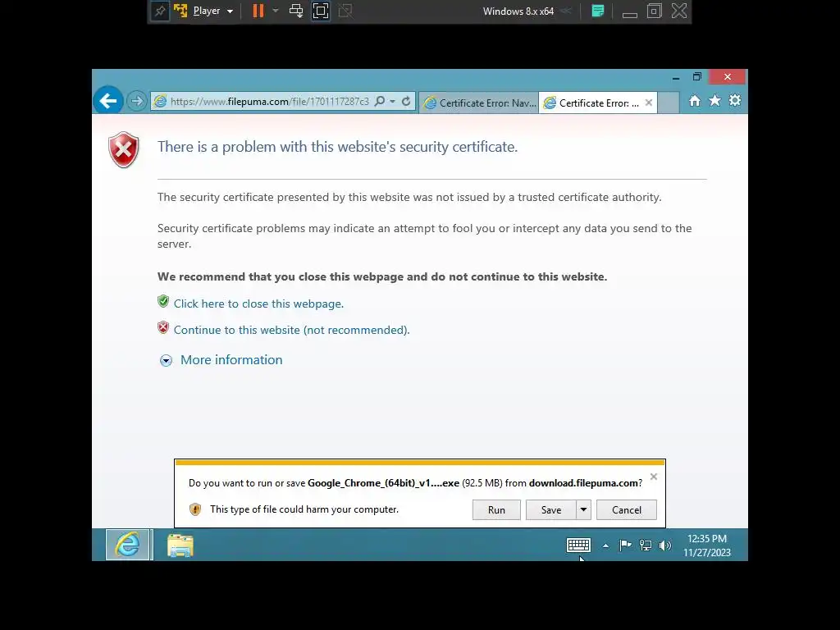
Task: Open File Explorer from the taskbar
Action: [180, 546]
